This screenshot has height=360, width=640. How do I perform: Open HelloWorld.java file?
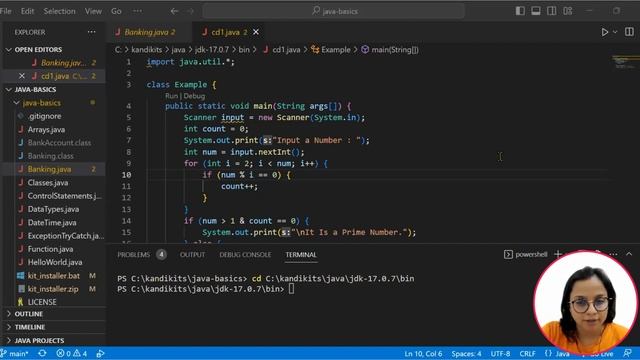point(54,262)
